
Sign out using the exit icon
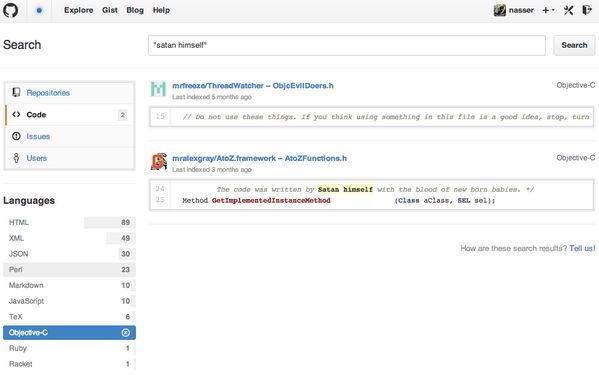[587, 10]
